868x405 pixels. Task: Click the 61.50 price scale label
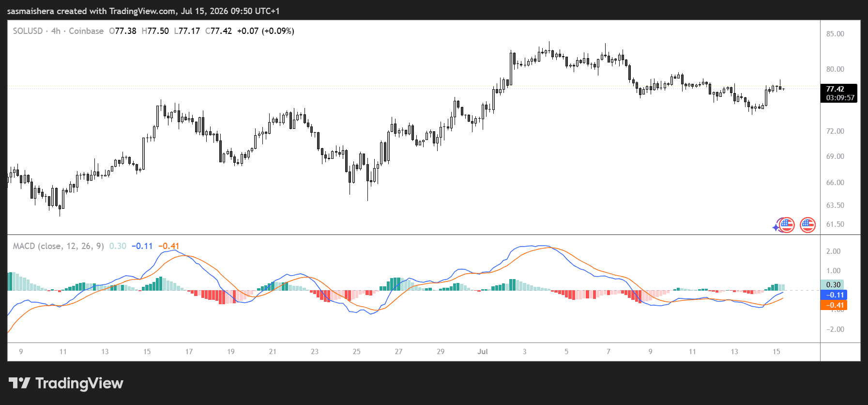tap(835, 224)
